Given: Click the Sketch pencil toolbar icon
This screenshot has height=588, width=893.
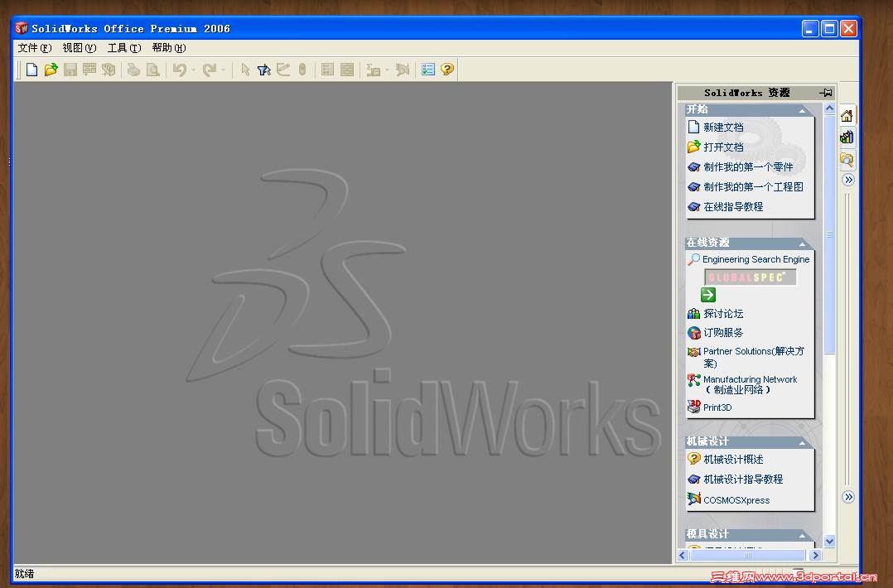Looking at the screenshot, I should click(x=283, y=70).
